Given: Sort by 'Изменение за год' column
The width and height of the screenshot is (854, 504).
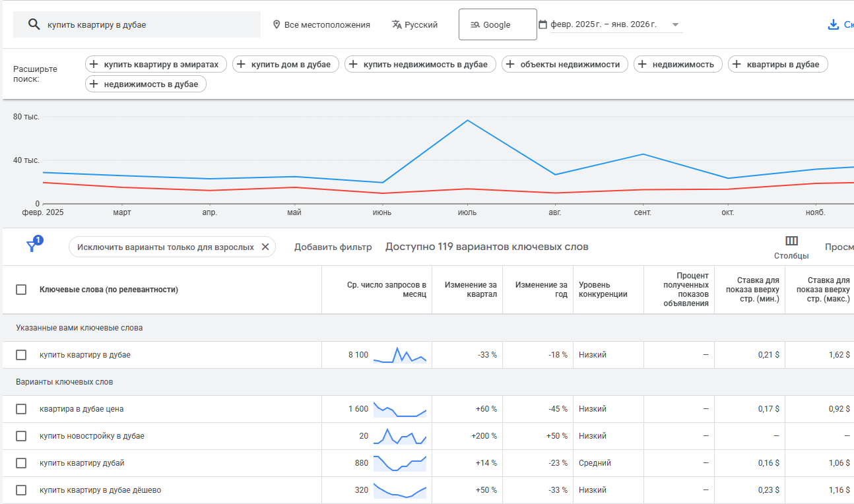Looking at the screenshot, I should tap(541, 290).
